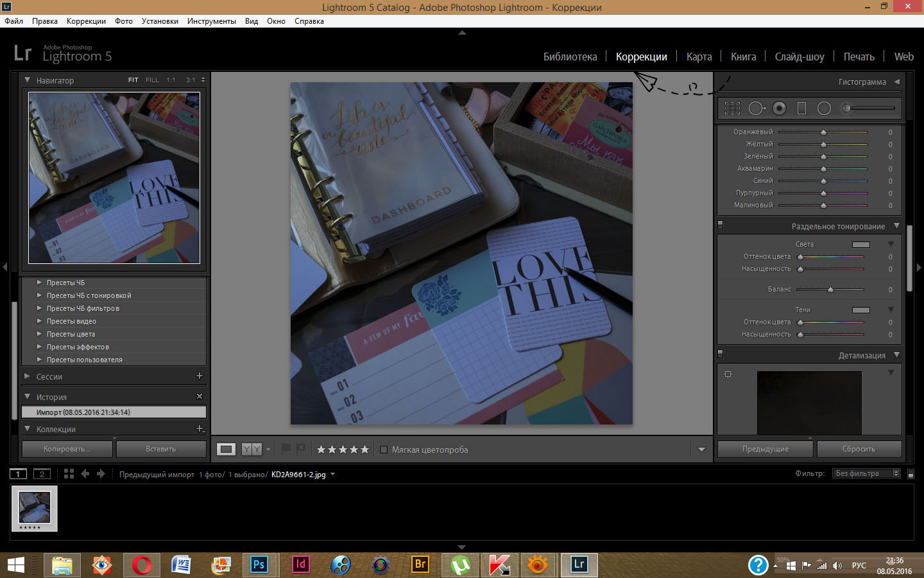Open InDesign from the taskbar
Viewport: 924px width, 578px height.
coord(300,565)
